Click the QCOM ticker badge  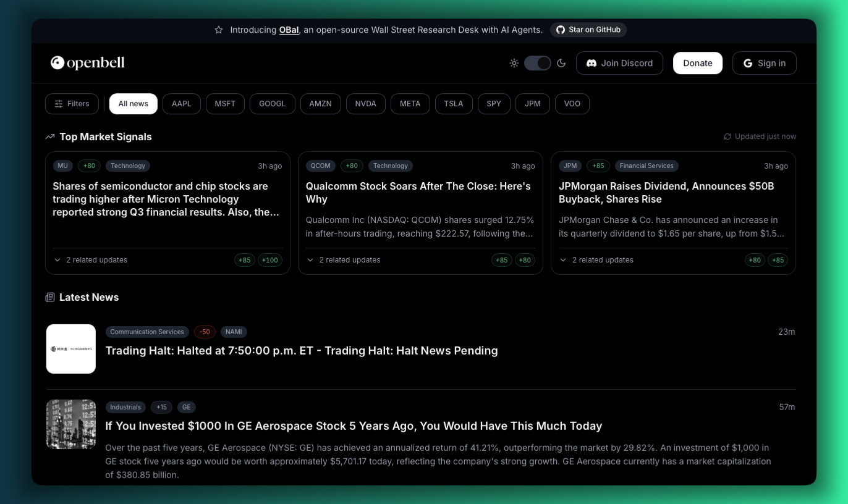click(x=321, y=166)
